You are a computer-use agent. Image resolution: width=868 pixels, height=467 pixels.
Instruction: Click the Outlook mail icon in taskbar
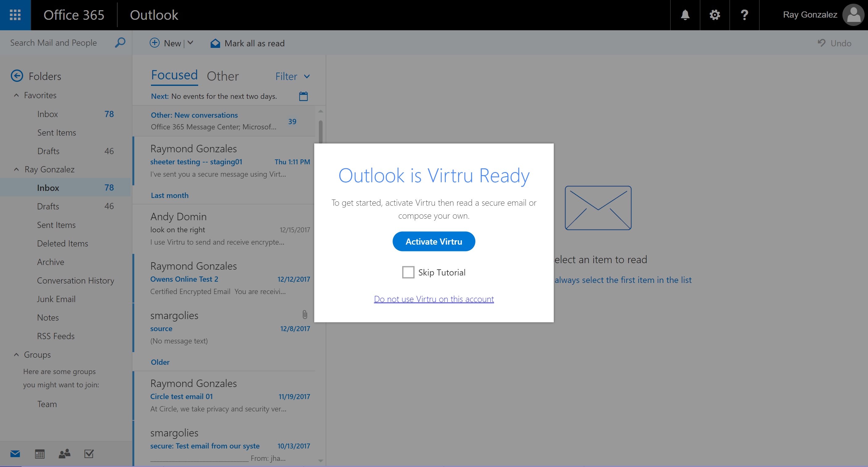15,454
